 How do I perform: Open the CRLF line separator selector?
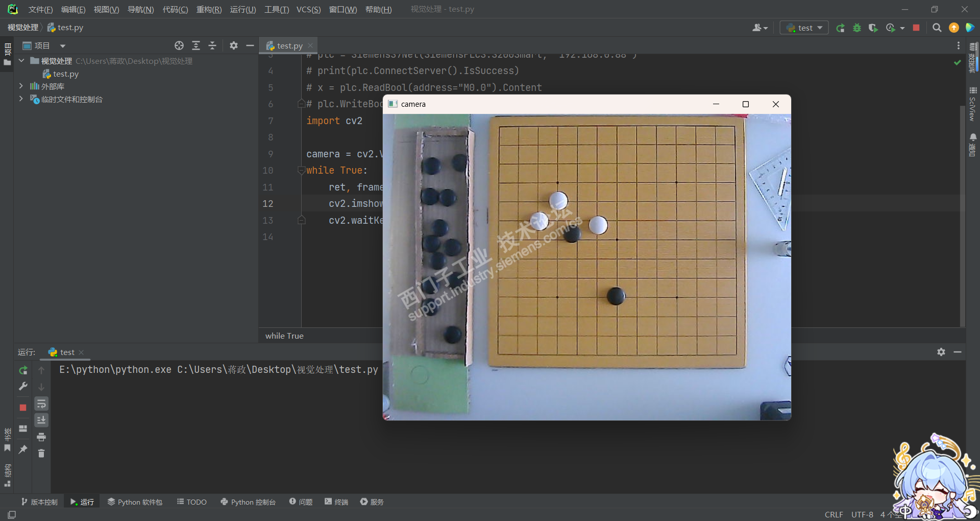[x=834, y=514]
